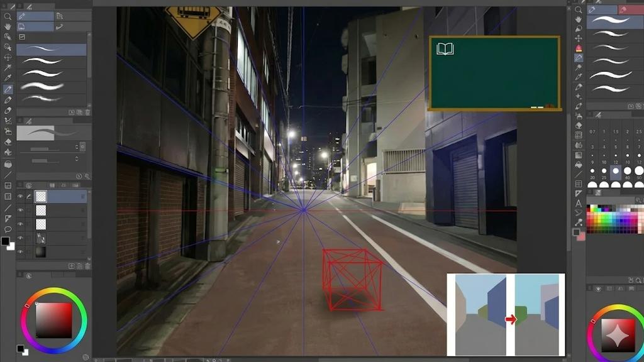The width and height of the screenshot is (644, 362).
Task: Click the book icon on the chalkboard
Action: click(445, 49)
